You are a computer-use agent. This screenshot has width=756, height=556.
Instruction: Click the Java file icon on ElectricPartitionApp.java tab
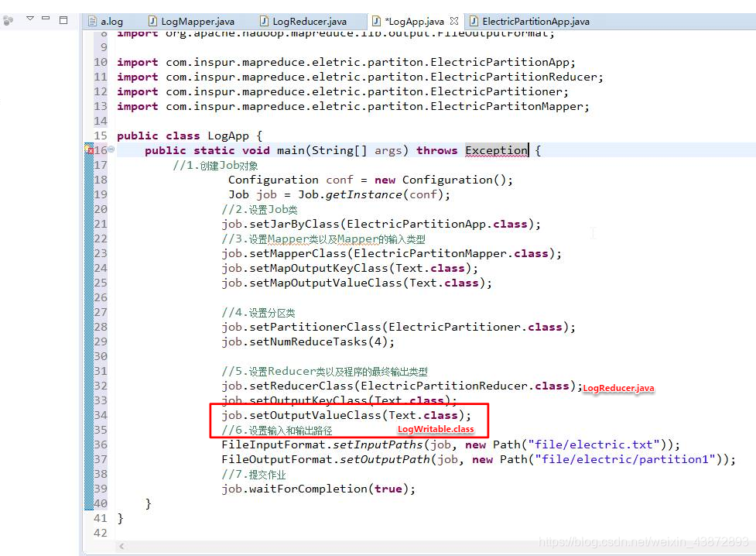click(474, 21)
